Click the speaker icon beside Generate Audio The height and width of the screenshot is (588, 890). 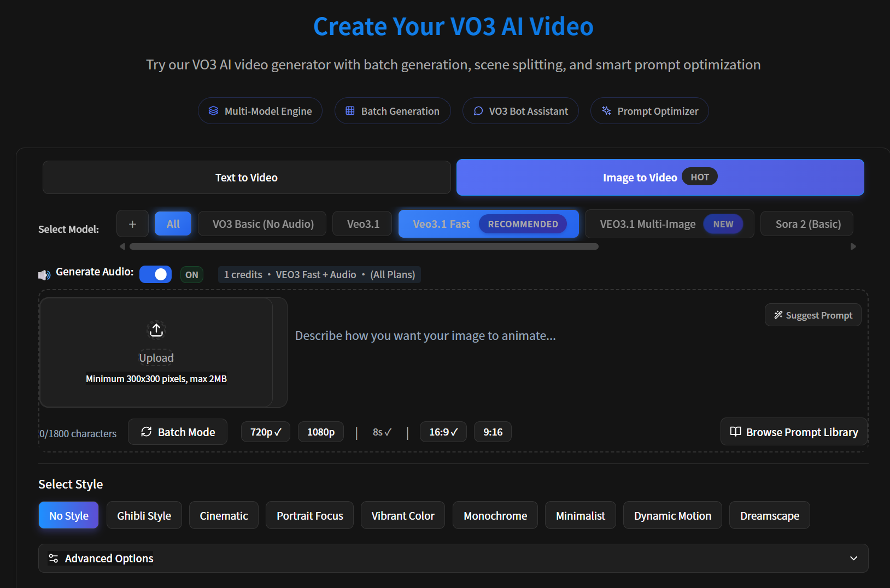click(44, 274)
